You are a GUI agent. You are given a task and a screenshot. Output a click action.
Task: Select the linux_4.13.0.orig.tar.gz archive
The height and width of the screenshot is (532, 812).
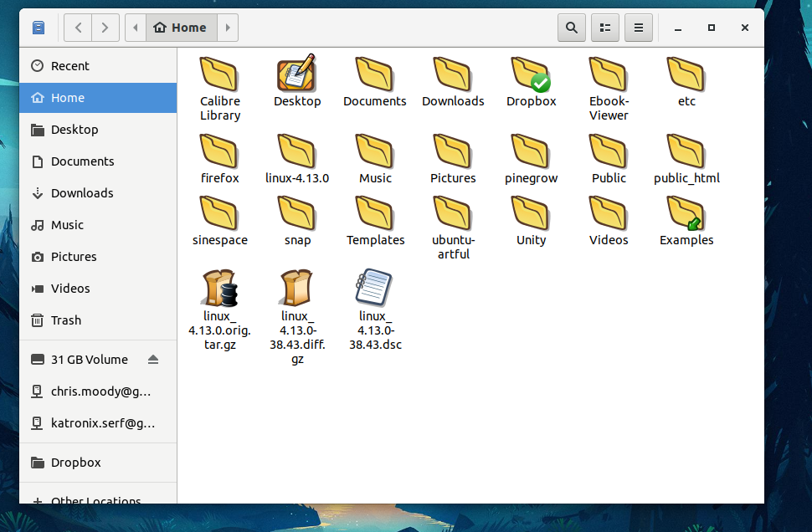(x=219, y=289)
